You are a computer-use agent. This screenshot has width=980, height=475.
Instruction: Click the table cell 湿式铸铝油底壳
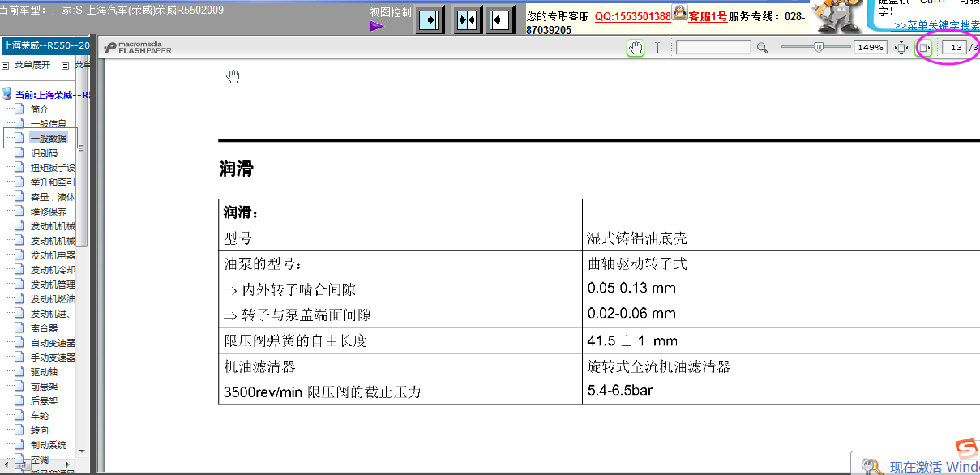(x=637, y=238)
